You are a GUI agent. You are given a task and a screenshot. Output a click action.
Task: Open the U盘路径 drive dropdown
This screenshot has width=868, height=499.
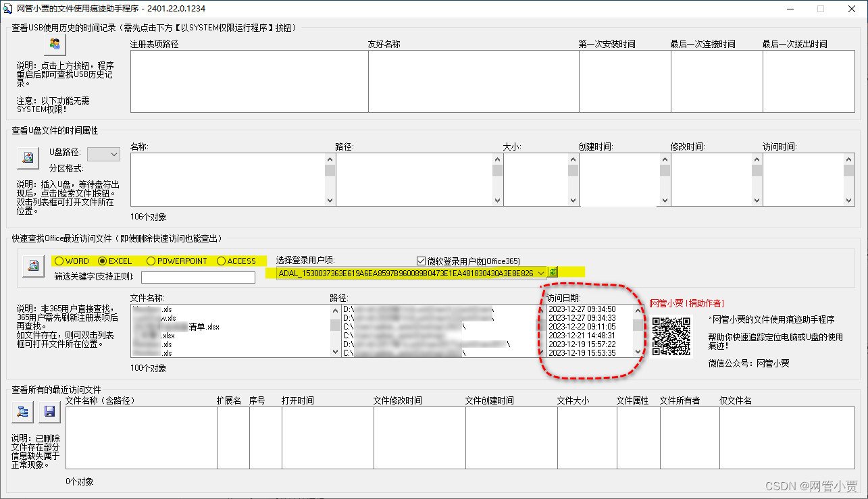tap(104, 155)
